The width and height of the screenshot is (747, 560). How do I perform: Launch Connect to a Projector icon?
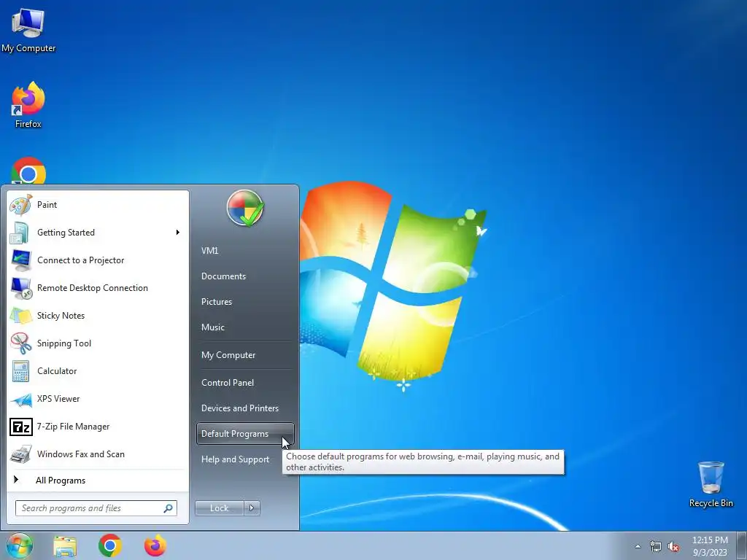click(21, 260)
